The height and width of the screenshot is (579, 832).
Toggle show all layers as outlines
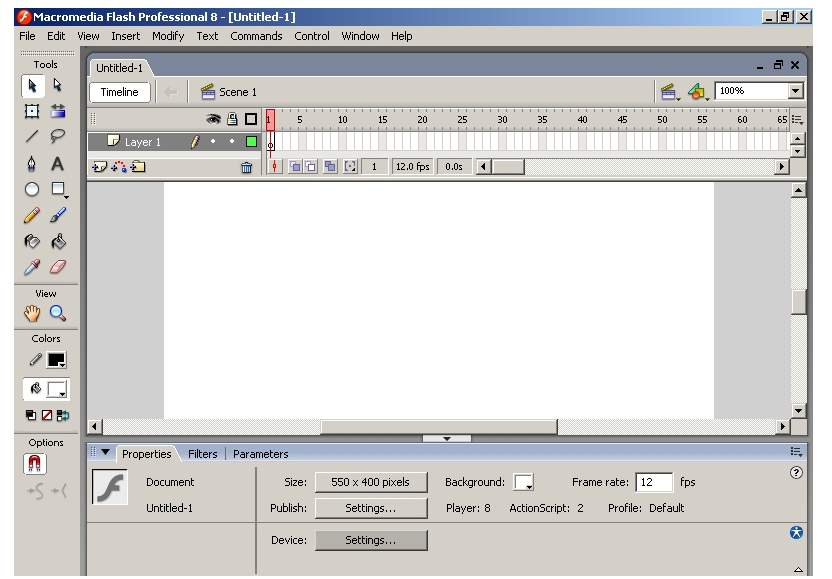coord(251,119)
